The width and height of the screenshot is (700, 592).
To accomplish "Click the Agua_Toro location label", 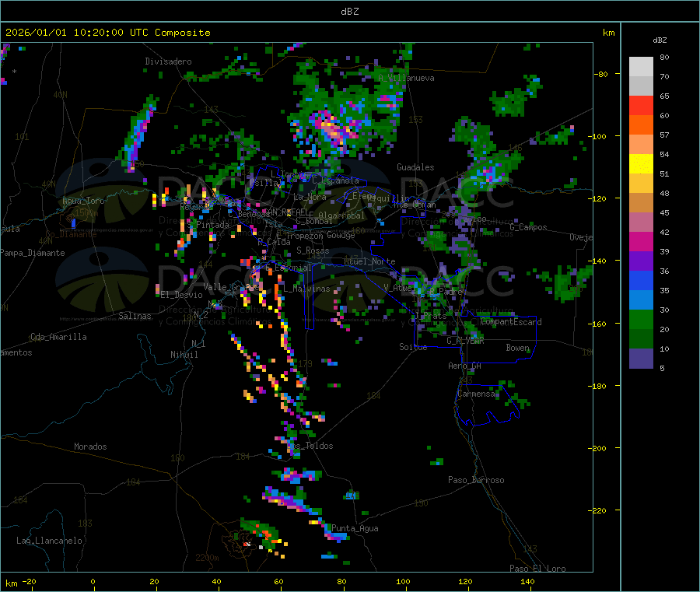I will [83, 201].
